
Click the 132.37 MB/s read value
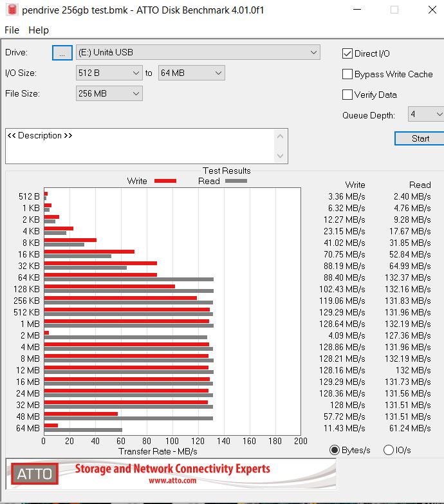click(408, 277)
